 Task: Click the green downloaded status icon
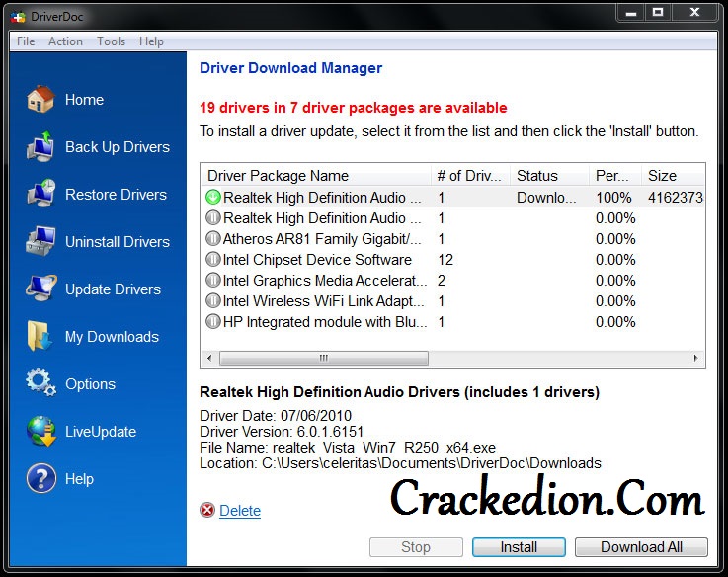tap(212, 198)
